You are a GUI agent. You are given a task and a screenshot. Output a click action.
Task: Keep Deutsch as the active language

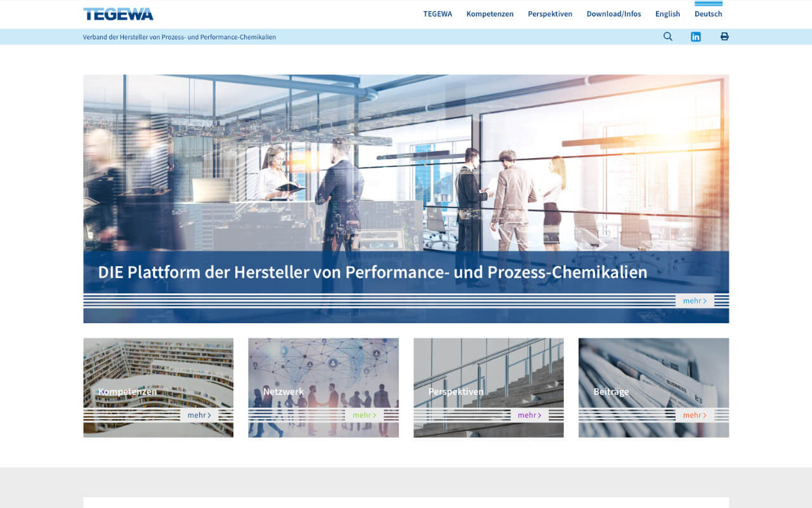point(708,13)
